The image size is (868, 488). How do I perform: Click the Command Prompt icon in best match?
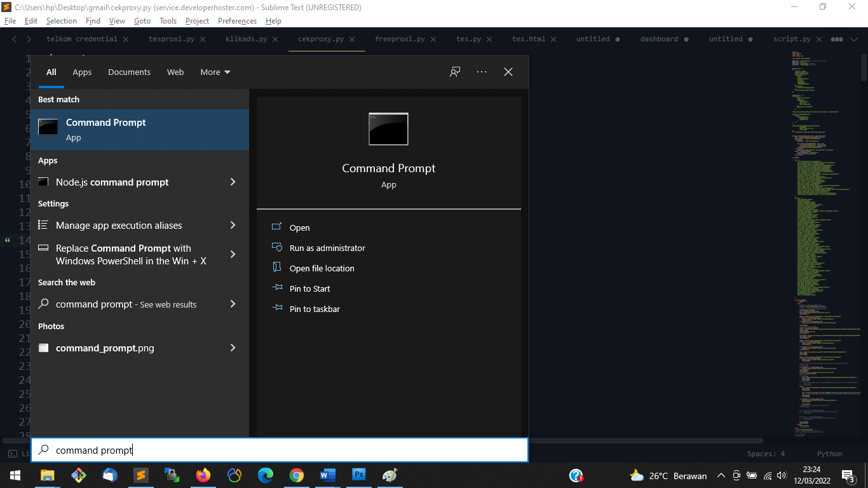pos(48,127)
